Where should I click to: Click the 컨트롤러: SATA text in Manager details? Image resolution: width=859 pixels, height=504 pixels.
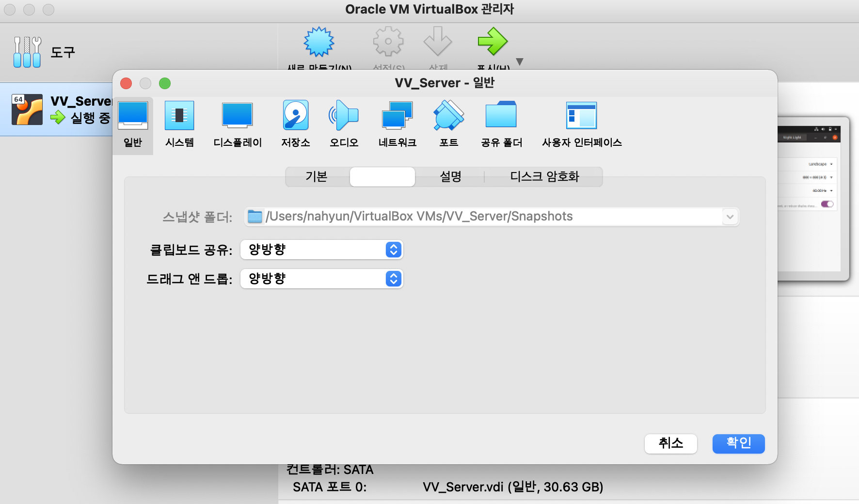click(330, 470)
